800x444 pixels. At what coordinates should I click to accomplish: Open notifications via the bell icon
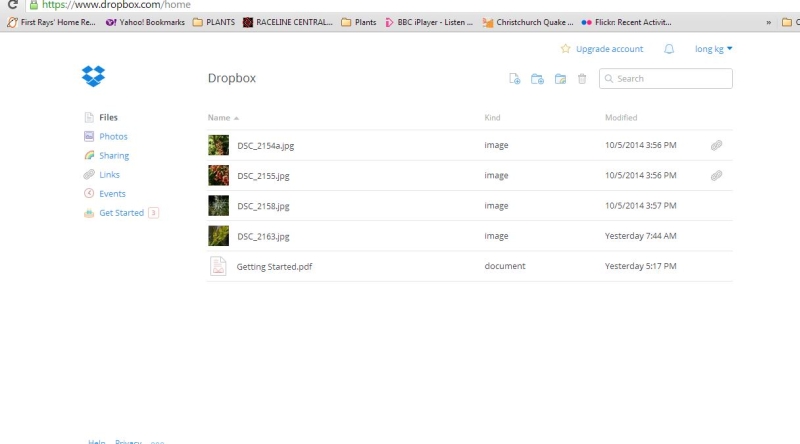click(x=669, y=49)
